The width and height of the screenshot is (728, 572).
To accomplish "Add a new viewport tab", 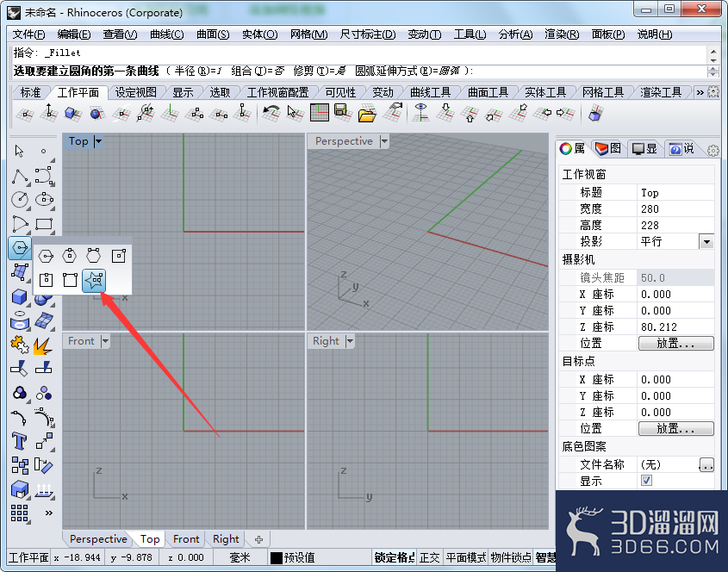I will 258,539.
